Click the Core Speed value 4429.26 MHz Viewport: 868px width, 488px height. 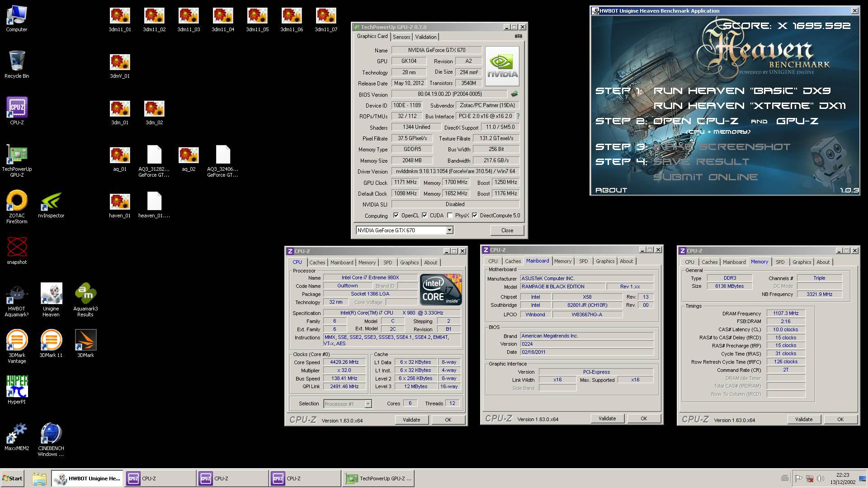click(x=344, y=362)
